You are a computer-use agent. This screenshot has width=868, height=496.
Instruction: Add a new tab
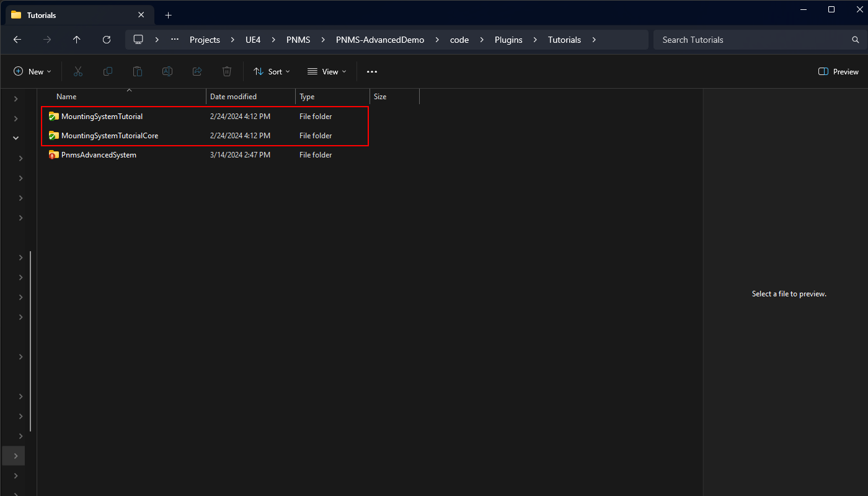(168, 15)
